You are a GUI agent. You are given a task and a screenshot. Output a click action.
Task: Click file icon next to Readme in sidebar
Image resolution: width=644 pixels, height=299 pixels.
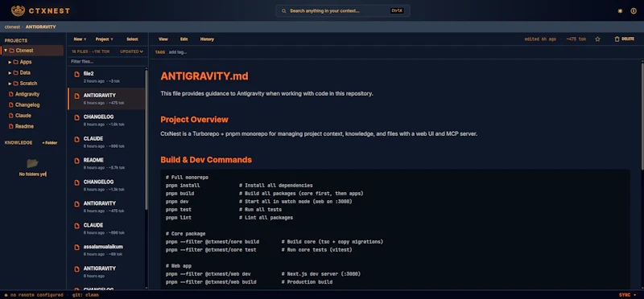tap(11, 126)
